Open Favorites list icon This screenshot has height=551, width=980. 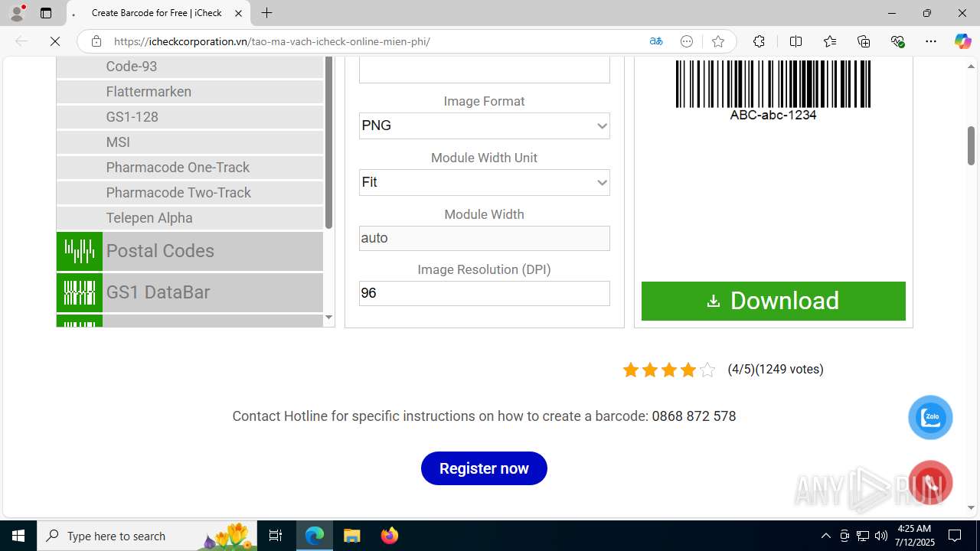[830, 41]
